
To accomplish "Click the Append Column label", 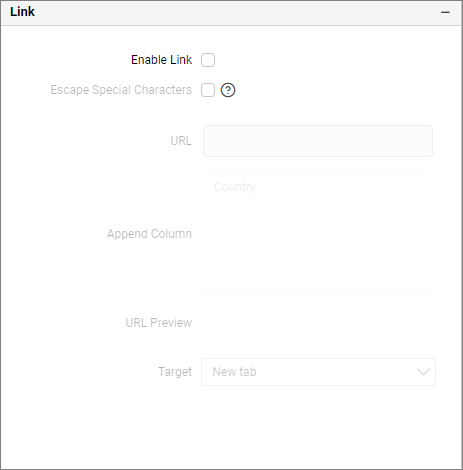I will (x=149, y=234).
